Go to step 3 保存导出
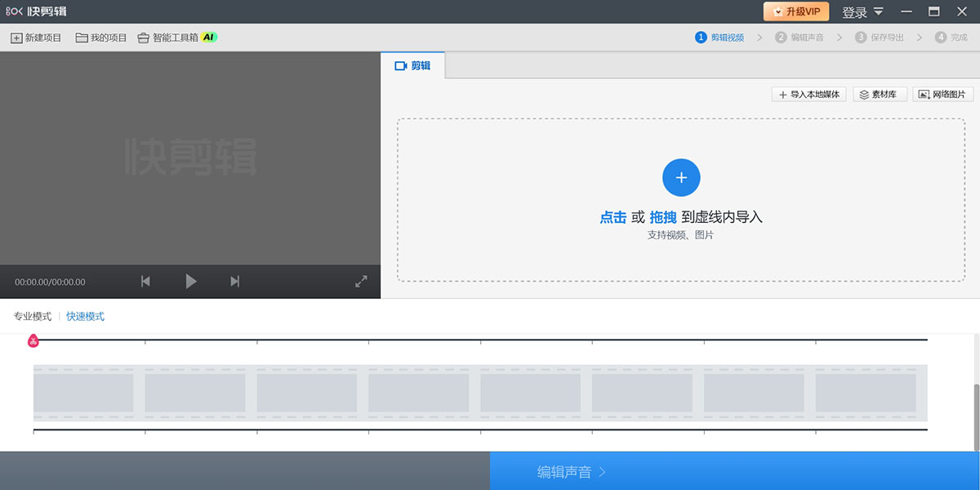 [880, 38]
